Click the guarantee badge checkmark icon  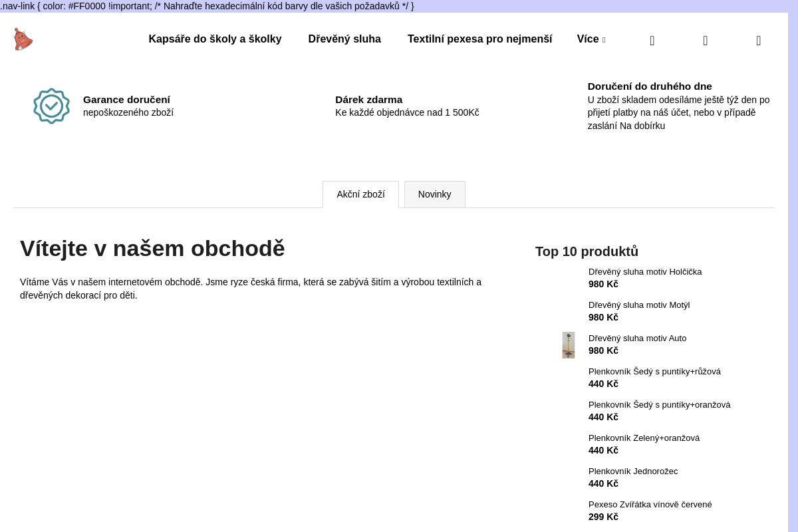tap(51, 106)
